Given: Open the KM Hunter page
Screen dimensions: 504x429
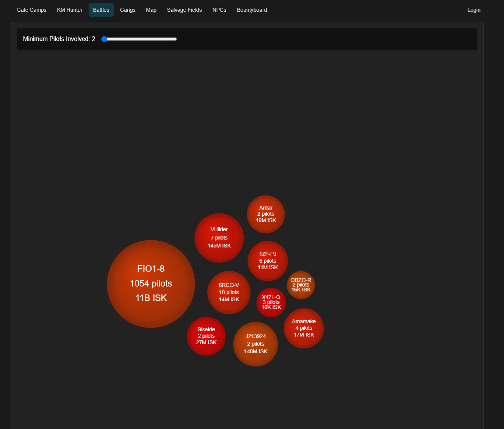Looking at the screenshot, I should (69, 10).
